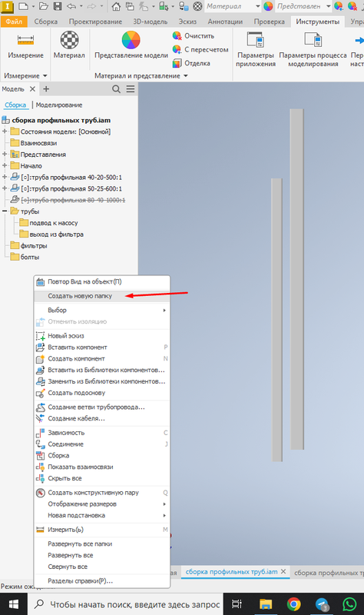This screenshot has width=364, height=615.
Task: Expand Материал и представление panel dropdown
Action: tap(186, 75)
